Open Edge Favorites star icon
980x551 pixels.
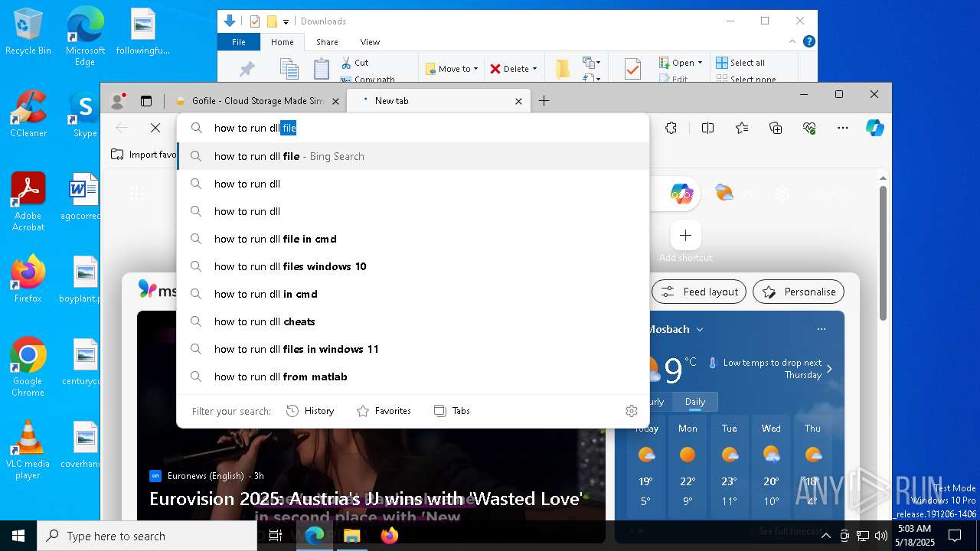pos(742,128)
